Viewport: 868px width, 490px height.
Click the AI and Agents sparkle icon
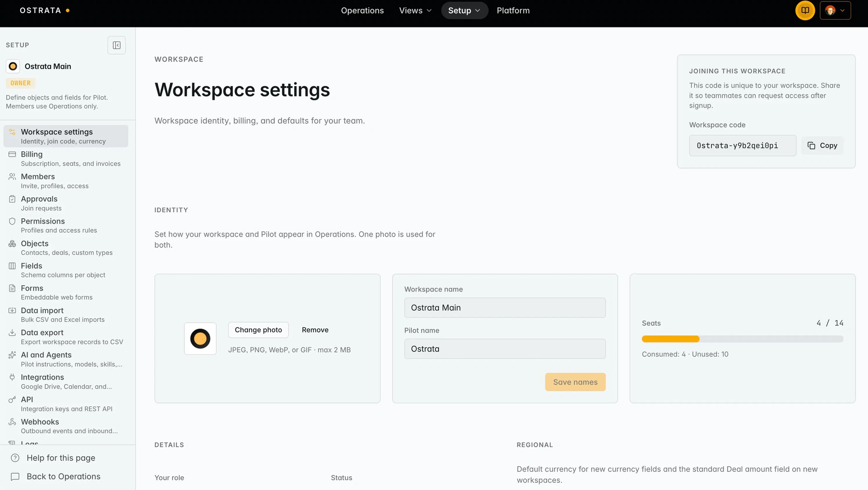point(12,355)
